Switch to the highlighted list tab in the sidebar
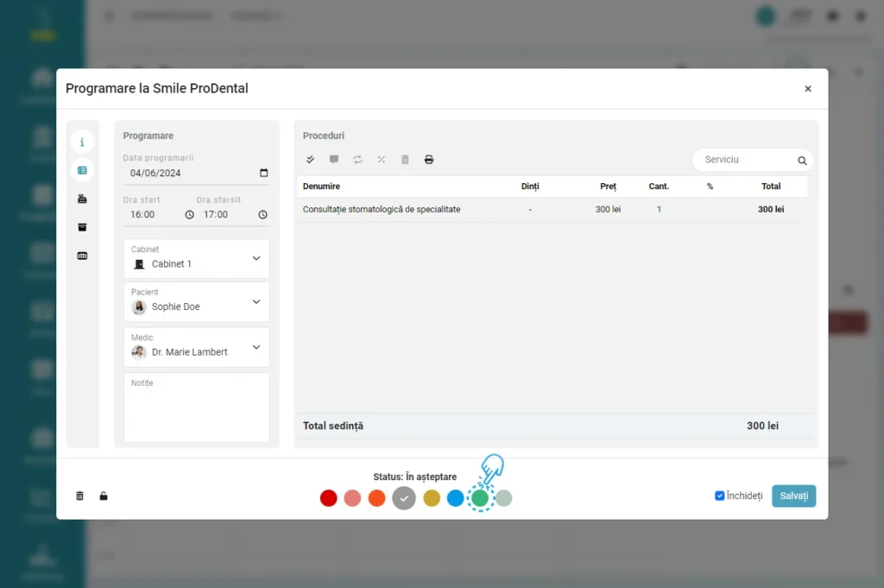The width and height of the screenshot is (884, 588). 82,171
